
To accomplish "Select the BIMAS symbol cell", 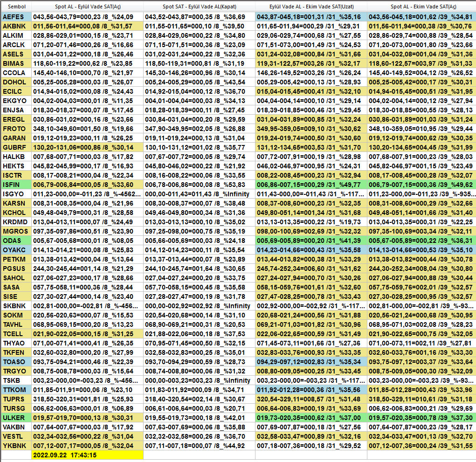I will pos(16,64).
